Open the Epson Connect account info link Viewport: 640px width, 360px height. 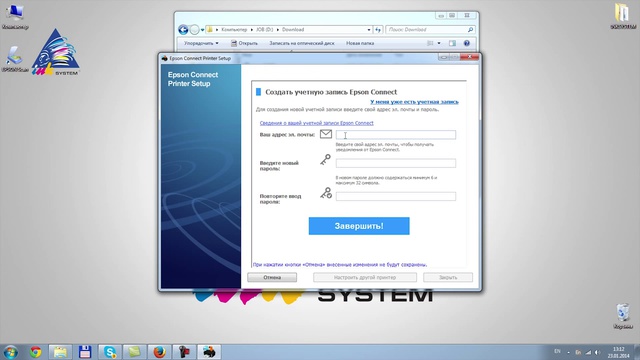click(316, 123)
